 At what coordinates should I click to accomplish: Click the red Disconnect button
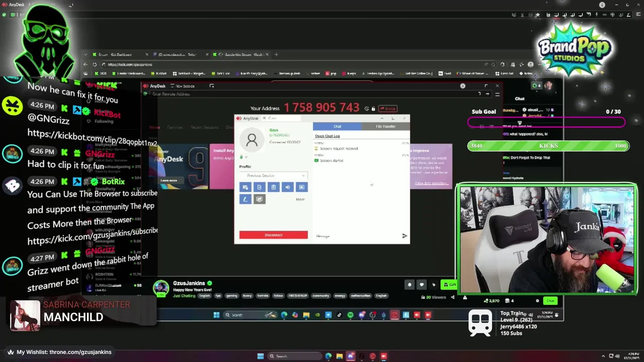pos(273,235)
